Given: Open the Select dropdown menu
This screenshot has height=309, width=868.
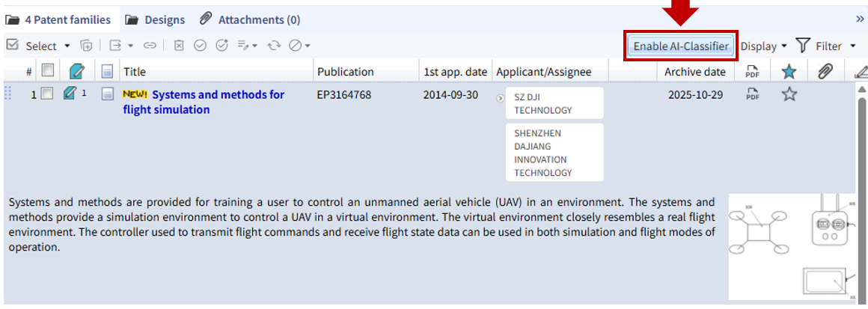Looking at the screenshot, I should (x=48, y=46).
